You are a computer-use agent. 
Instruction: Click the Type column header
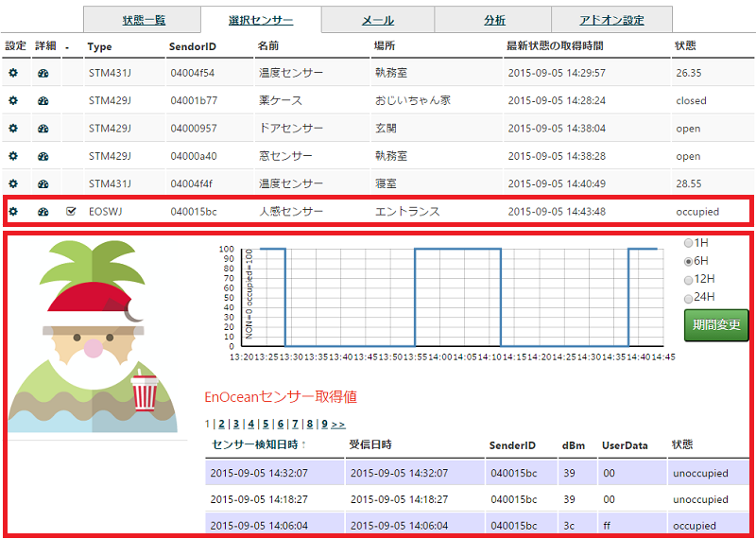100,46
